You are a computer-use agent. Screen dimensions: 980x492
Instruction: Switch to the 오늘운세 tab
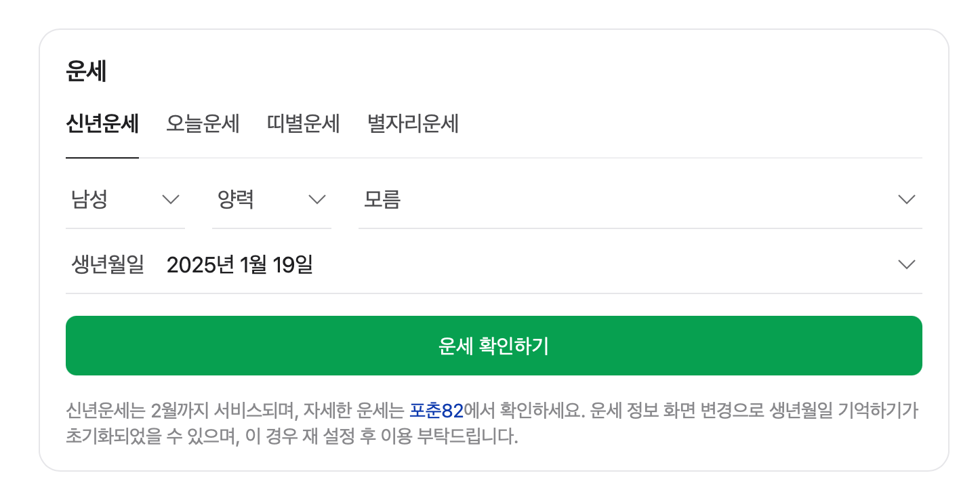click(x=203, y=124)
